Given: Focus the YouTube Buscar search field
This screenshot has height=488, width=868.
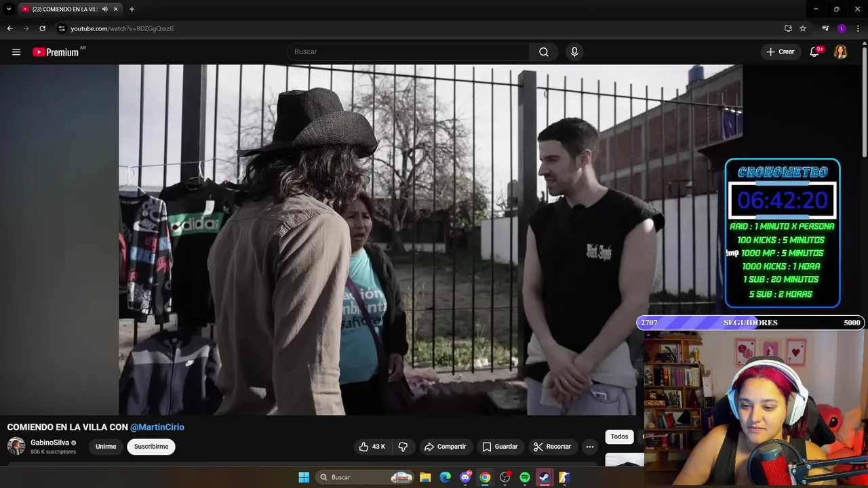Looking at the screenshot, I should pyautogui.click(x=408, y=52).
